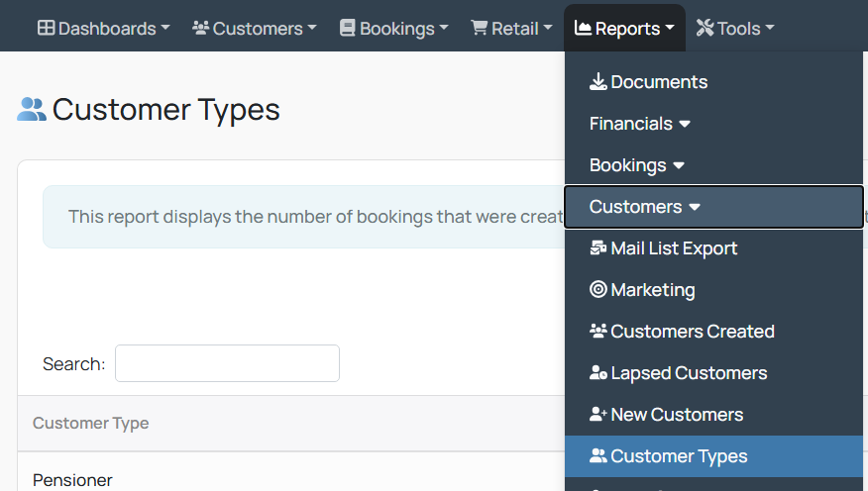
Task: Expand the Bookings submenu under Reports
Action: point(713,164)
